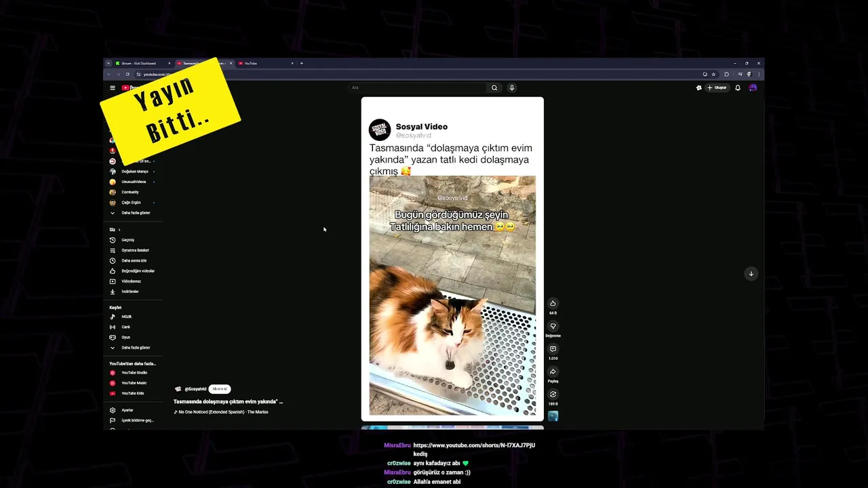The height and width of the screenshot is (488, 868).
Task: Open the account avatar menu
Action: [753, 87]
